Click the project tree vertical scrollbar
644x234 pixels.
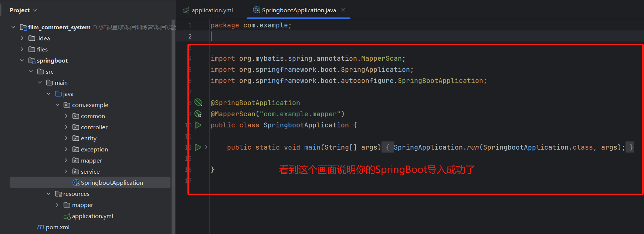(173, 126)
